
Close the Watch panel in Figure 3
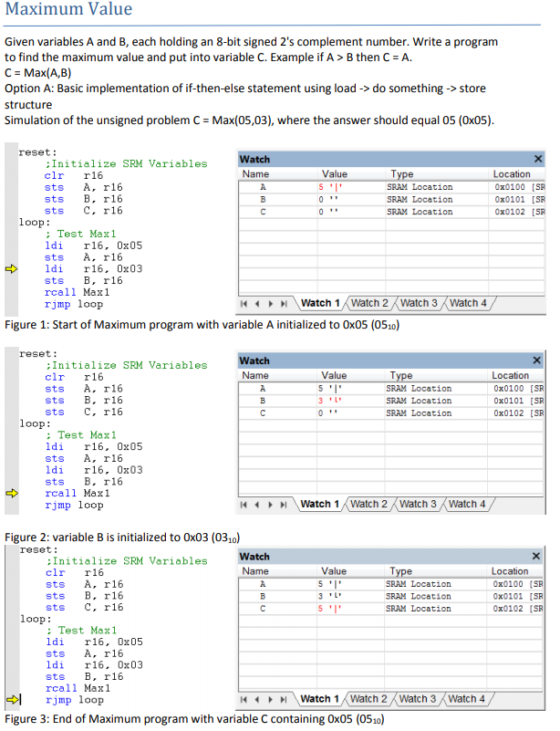pos(536,556)
